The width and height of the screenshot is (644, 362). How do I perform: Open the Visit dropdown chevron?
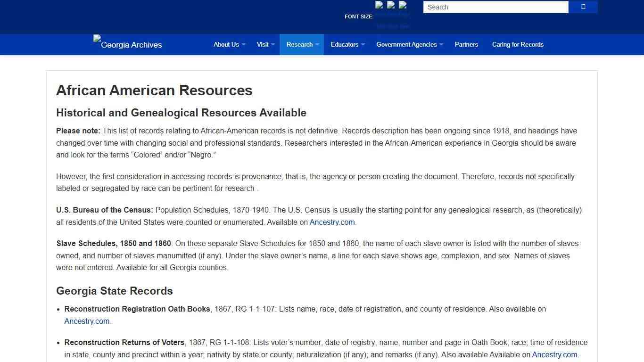click(273, 45)
